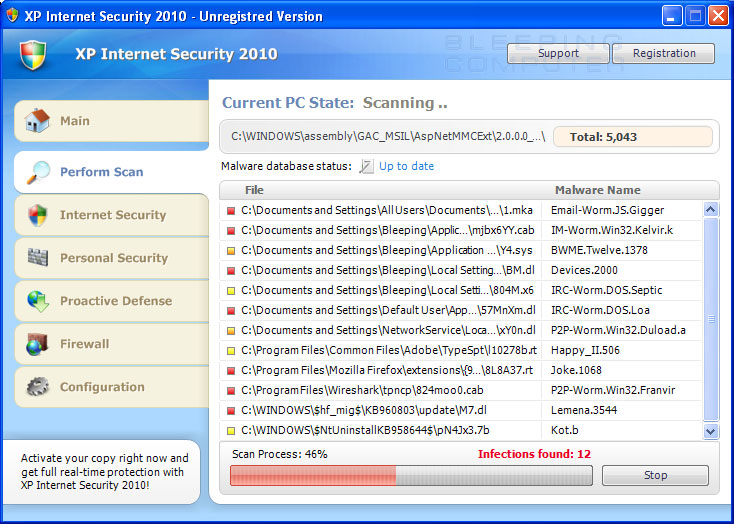Click red threat marker for IRC-Worm.DOS.Loa
This screenshot has height=524, width=734.
231,311
